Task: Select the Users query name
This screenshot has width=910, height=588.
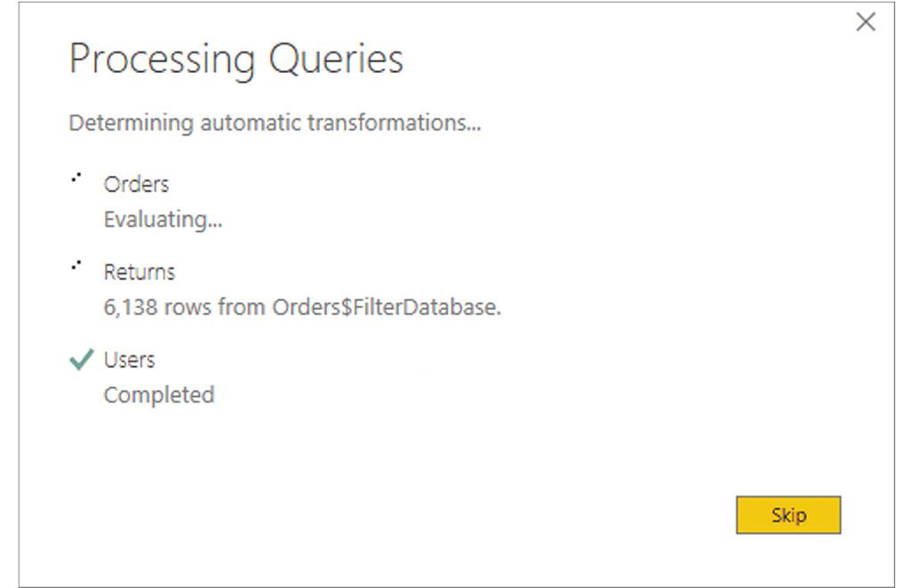Action: 129,360
